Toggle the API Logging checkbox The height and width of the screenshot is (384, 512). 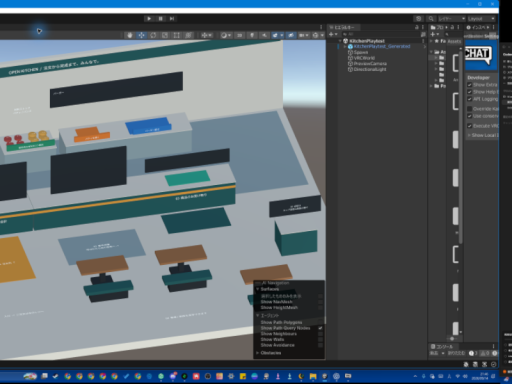470,99
